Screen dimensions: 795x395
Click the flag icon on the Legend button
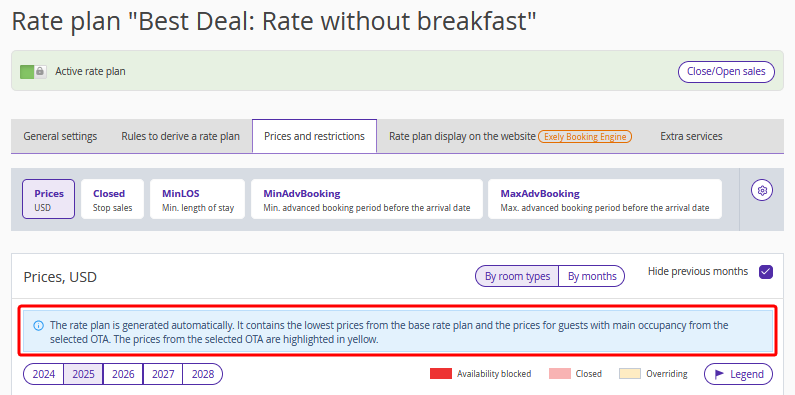[719, 374]
